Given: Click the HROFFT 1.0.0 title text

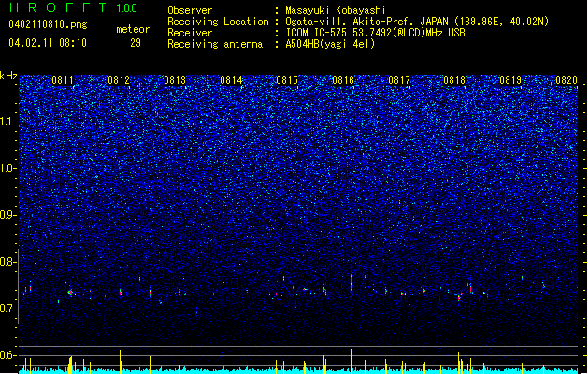Looking at the screenshot, I should [74, 7].
